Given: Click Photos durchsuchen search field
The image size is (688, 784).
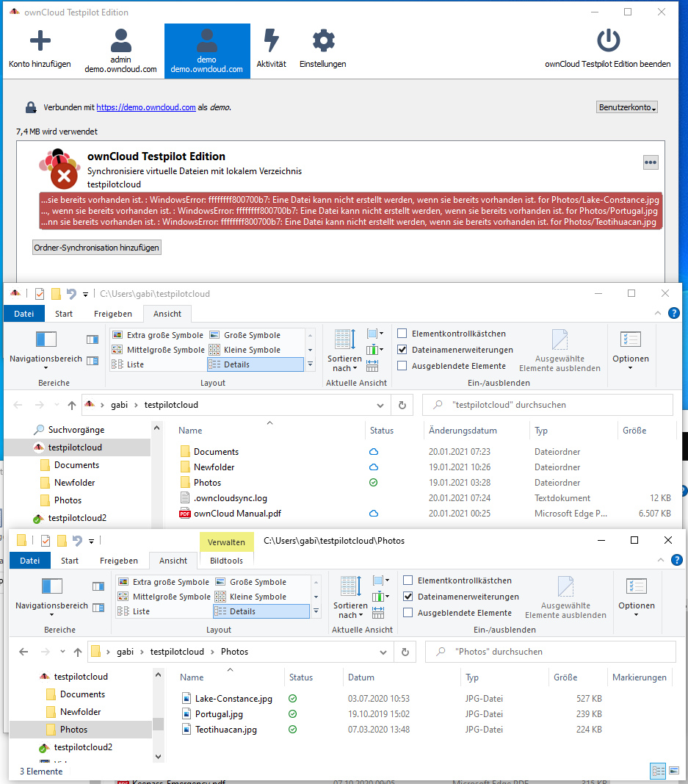Looking at the screenshot, I should pyautogui.click(x=551, y=652).
